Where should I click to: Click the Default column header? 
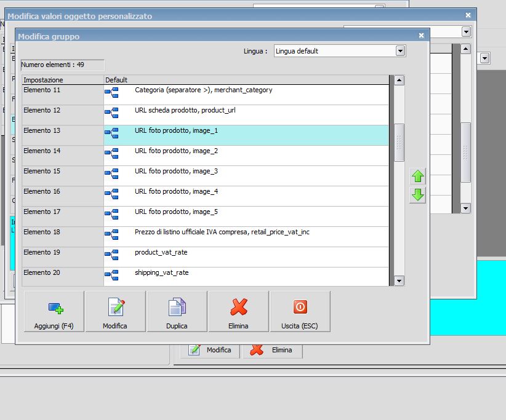pos(247,80)
